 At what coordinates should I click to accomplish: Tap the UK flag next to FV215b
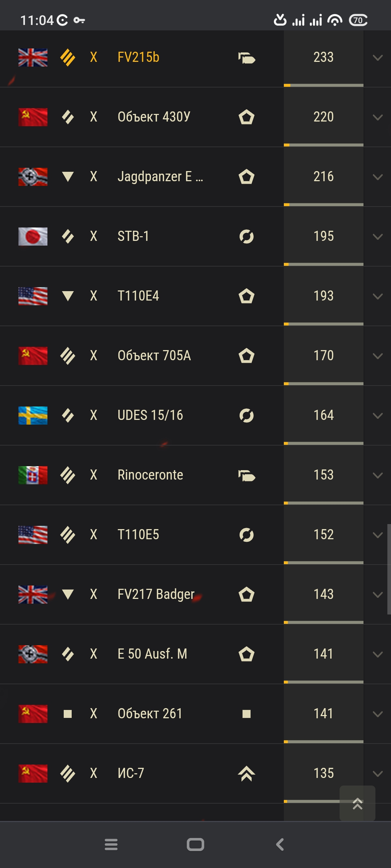(33, 58)
